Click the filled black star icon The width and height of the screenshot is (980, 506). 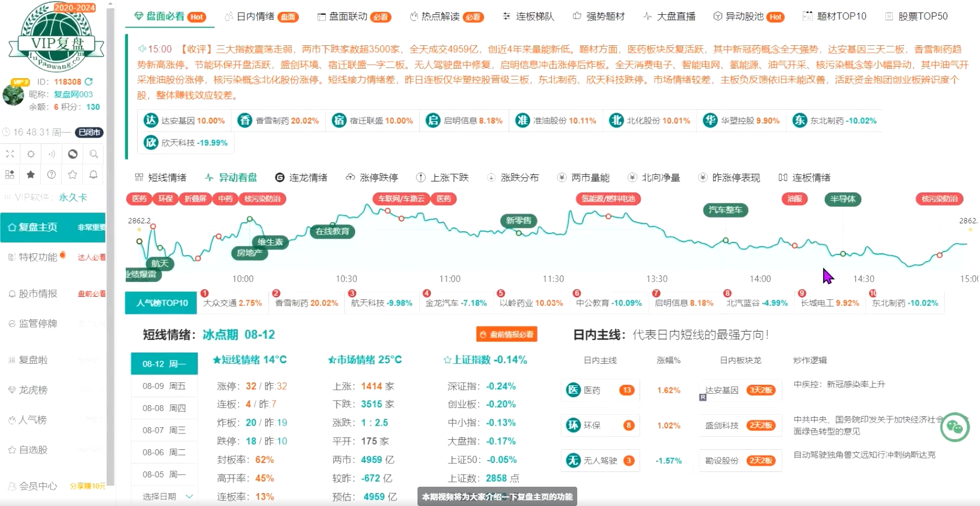coord(31,175)
